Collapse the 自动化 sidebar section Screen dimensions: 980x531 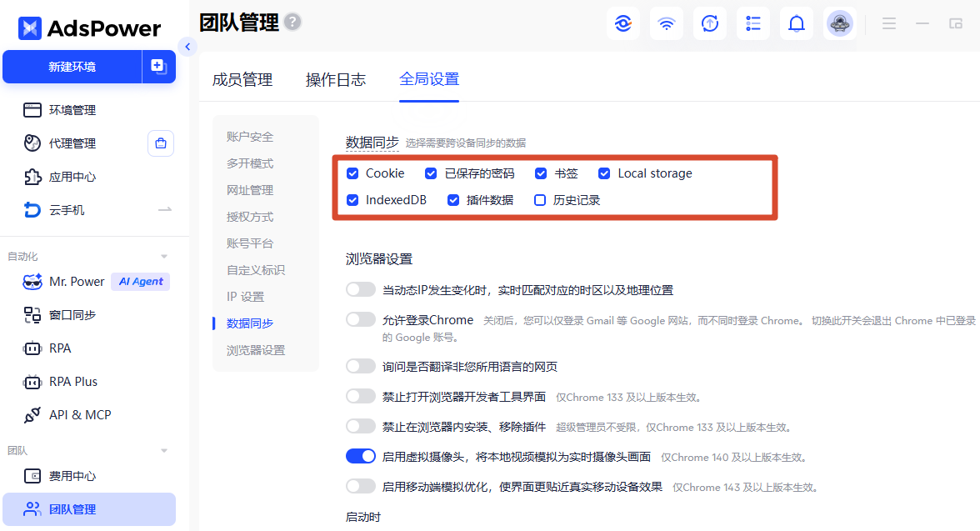pyautogui.click(x=163, y=257)
